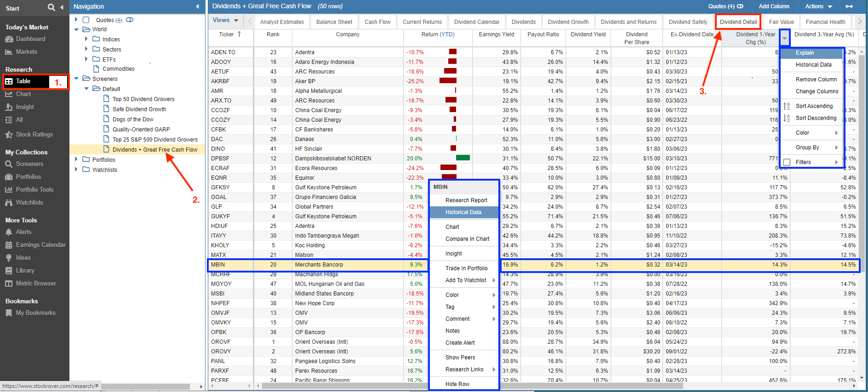
Task: Open Library tool
Action: pyautogui.click(x=25, y=271)
